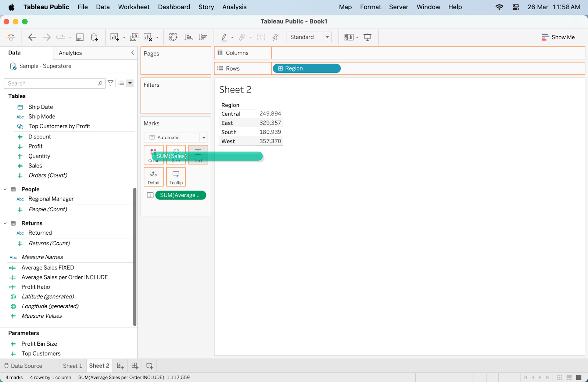Switch to the Data tab
This screenshot has width=588, height=382.
(x=14, y=53)
